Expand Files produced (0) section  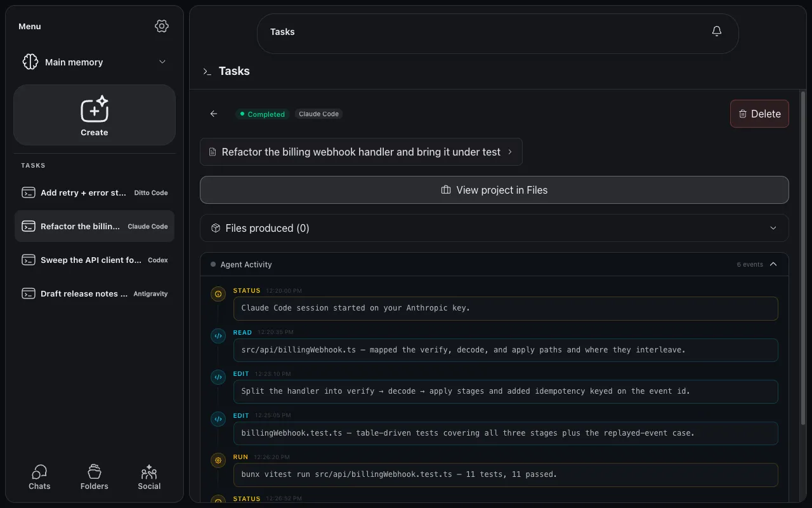click(494, 228)
